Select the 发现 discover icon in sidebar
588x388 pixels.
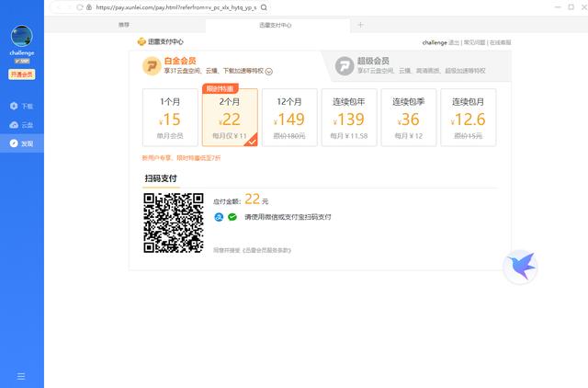click(x=15, y=143)
